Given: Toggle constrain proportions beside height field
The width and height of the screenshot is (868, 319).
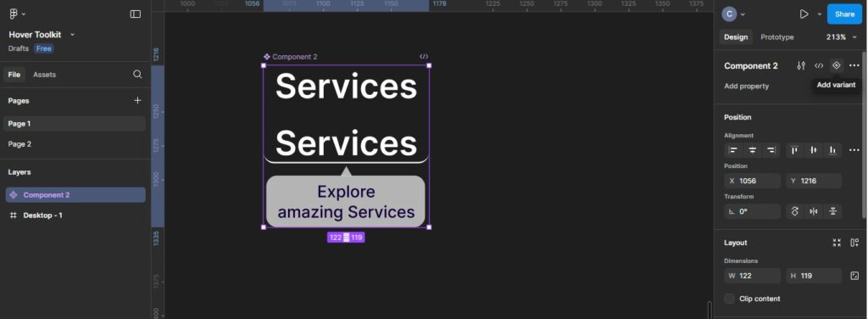Looking at the screenshot, I should pyautogui.click(x=854, y=275).
